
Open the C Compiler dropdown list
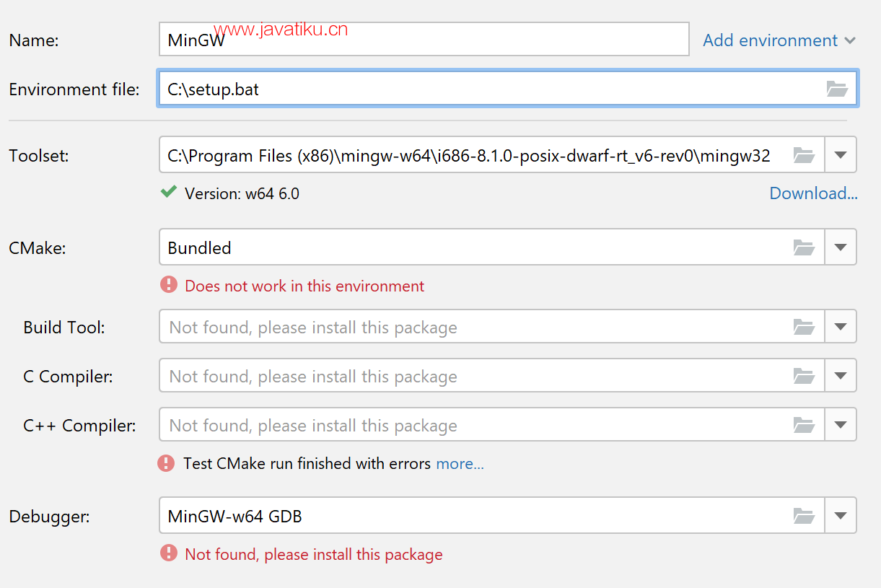point(840,376)
